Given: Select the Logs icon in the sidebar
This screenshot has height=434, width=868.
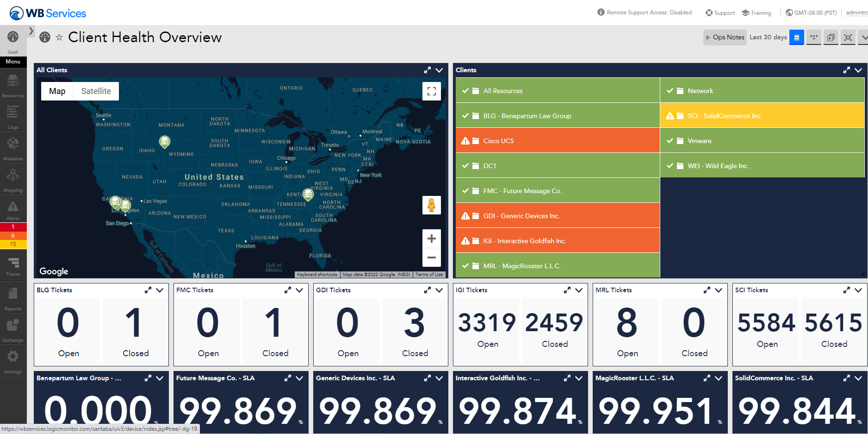Looking at the screenshot, I should point(13,115).
